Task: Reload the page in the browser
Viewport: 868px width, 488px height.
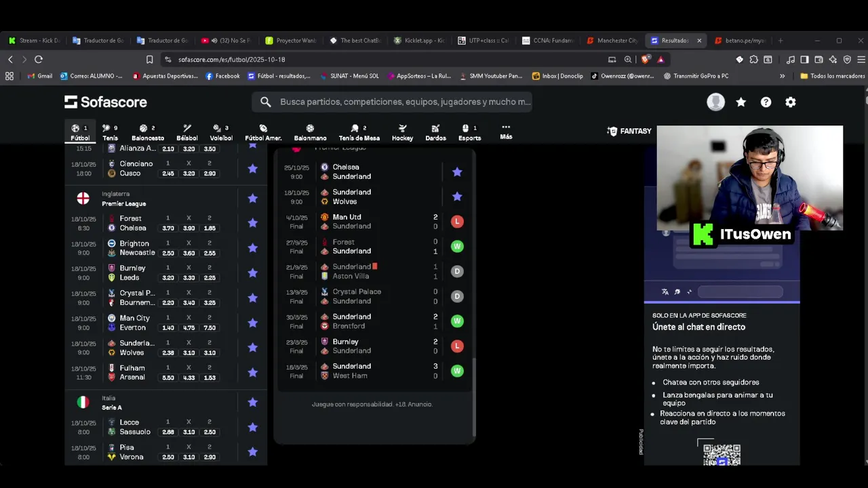Action: point(39,60)
